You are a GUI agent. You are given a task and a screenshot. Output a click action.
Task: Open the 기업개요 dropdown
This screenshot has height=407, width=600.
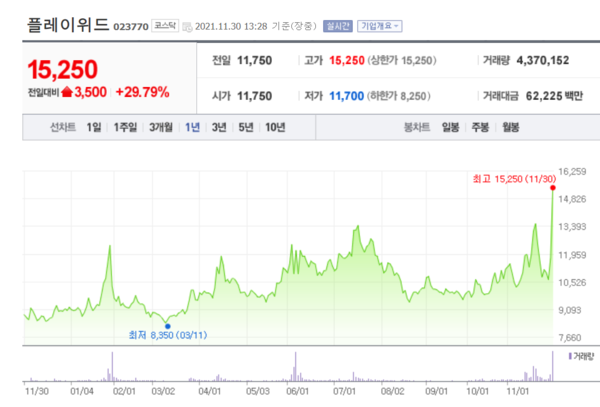pos(380,26)
